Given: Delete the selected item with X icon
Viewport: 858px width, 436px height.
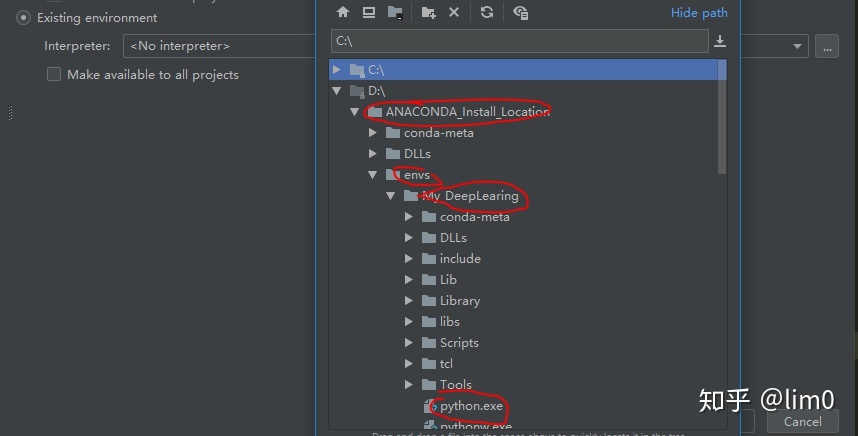Looking at the screenshot, I should [454, 12].
